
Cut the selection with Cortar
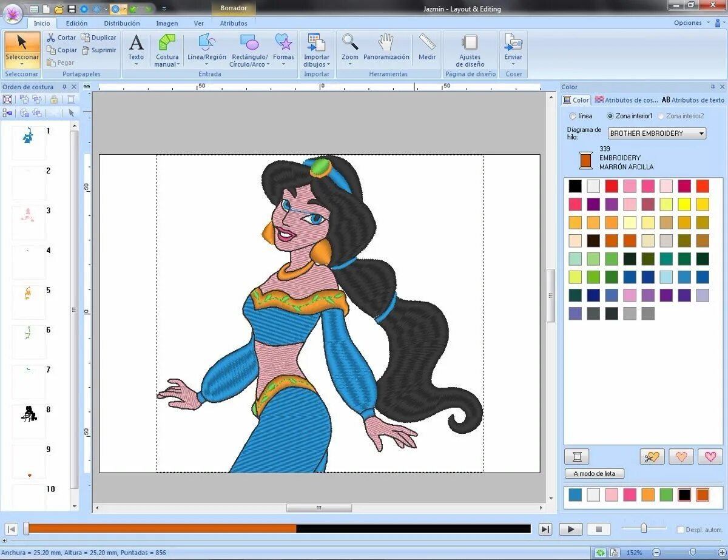point(62,38)
